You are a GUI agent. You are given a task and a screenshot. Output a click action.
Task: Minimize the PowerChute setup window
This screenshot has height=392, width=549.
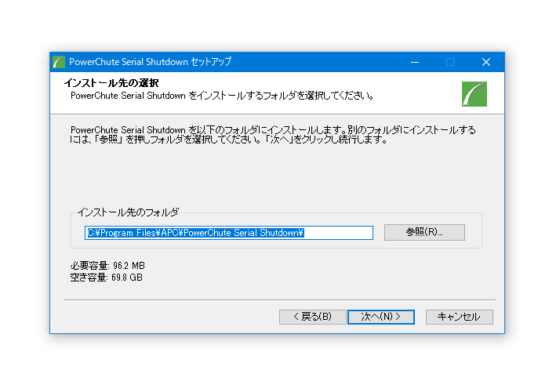pos(415,62)
